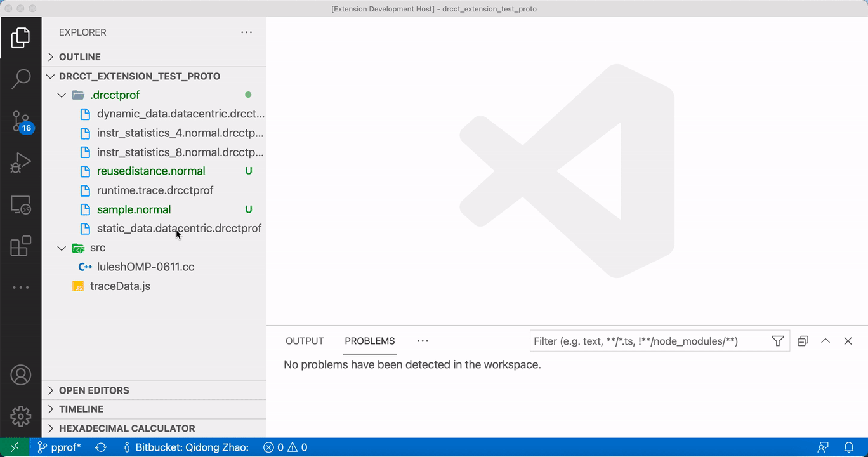Open static_data.datacentric.drcctprof file
The height and width of the screenshot is (457, 868).
(x=179, y=228)
